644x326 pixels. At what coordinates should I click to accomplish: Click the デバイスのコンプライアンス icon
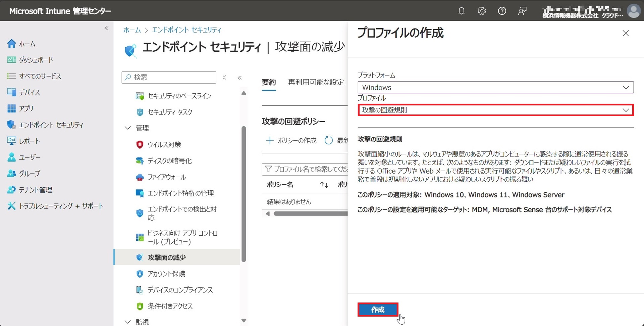[140, 290]
